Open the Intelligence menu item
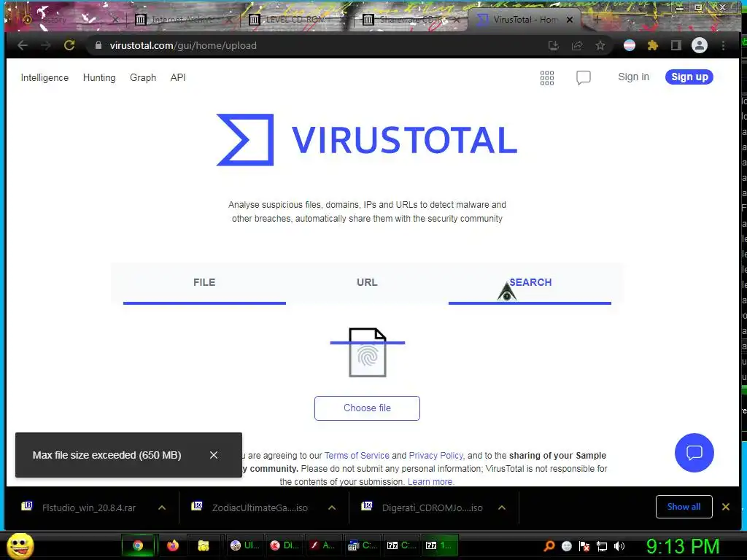 point(44,77)
